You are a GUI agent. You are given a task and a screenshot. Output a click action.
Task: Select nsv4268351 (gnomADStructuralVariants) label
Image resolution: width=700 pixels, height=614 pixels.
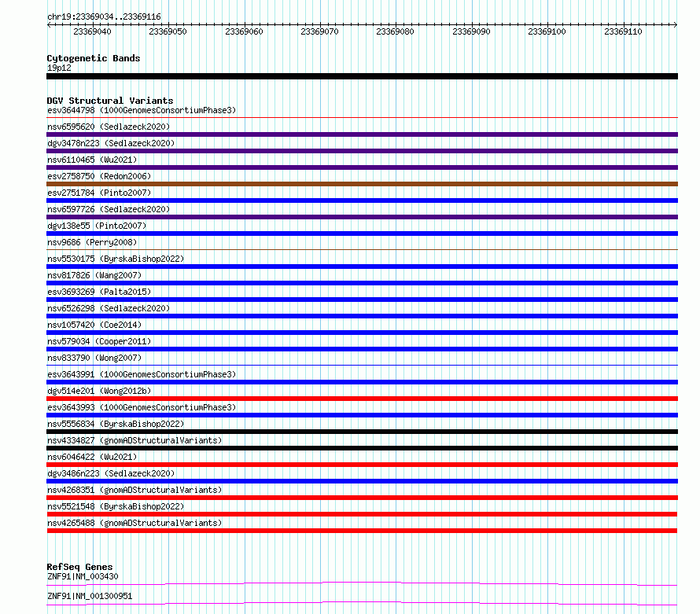coord(134,490)
